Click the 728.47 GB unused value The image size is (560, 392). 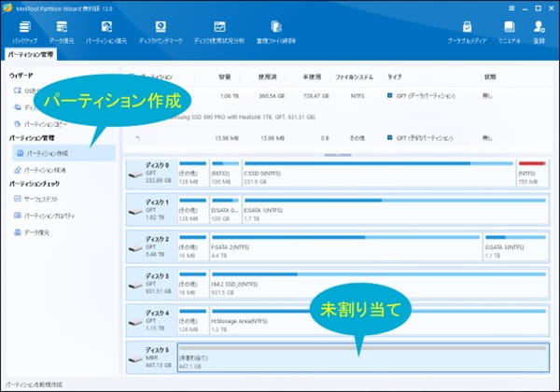[315, 96]
